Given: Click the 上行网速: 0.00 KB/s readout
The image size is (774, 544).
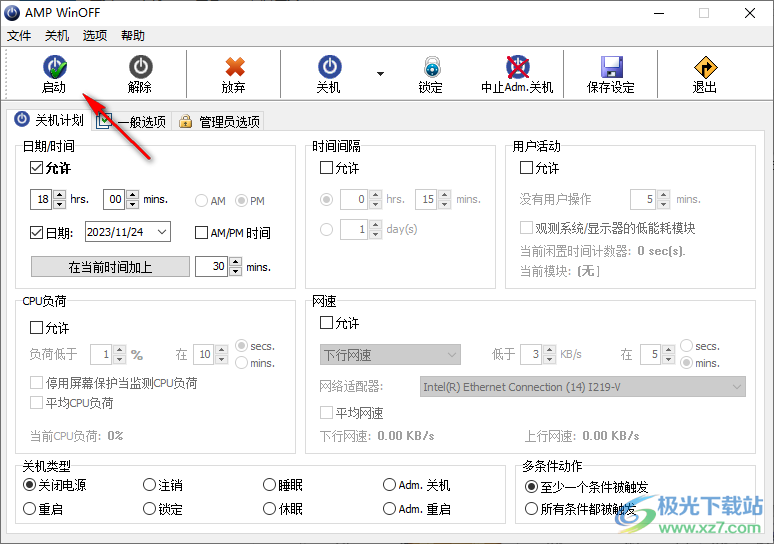Looking at the screenshot, I should pos(582,436).
